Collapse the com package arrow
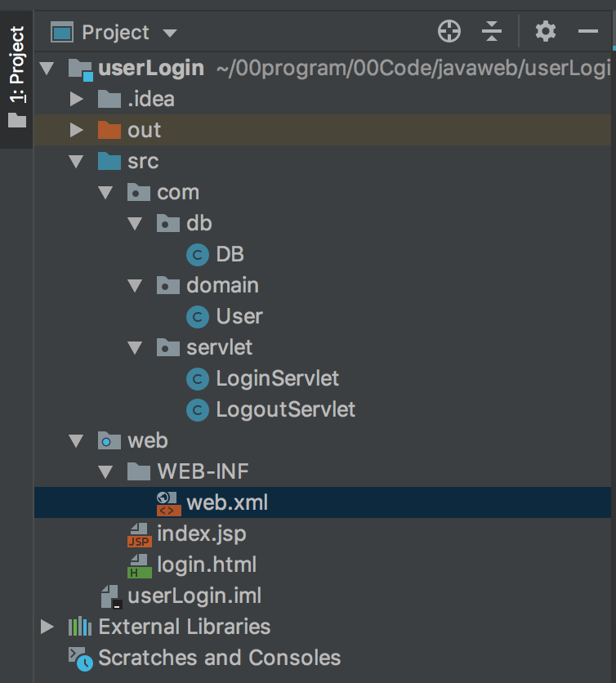 click(x=106, y=193)
